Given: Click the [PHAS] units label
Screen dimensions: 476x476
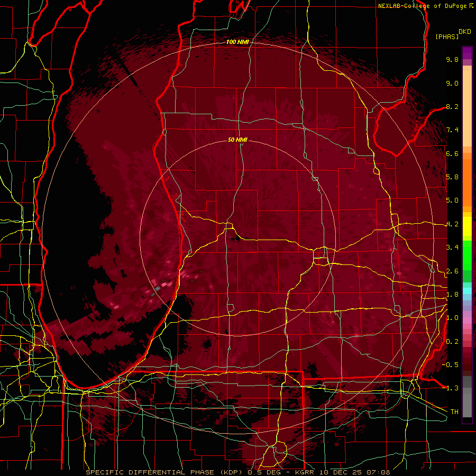Looking at the screenshot, I should pos(447,36).
